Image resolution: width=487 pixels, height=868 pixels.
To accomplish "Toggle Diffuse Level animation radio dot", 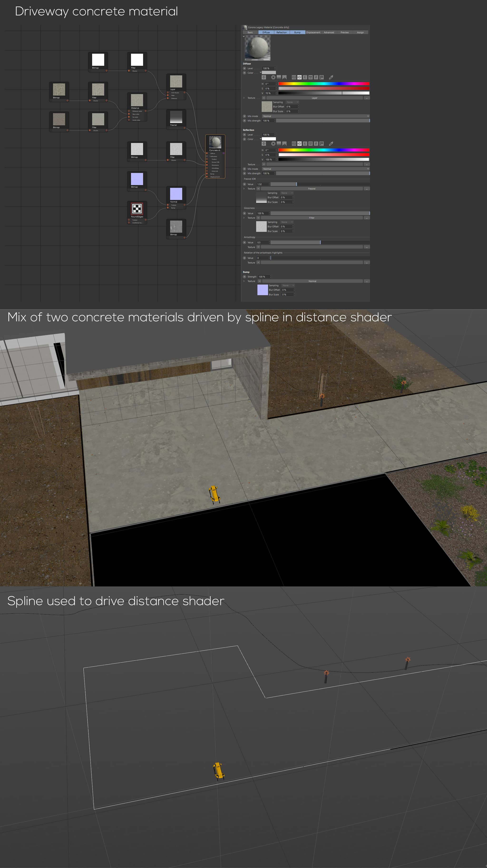I will (244, 68).
